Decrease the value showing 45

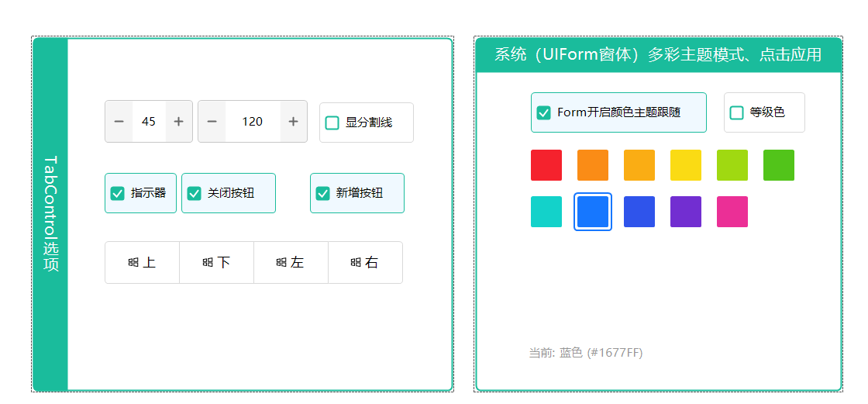coord(119,122)
